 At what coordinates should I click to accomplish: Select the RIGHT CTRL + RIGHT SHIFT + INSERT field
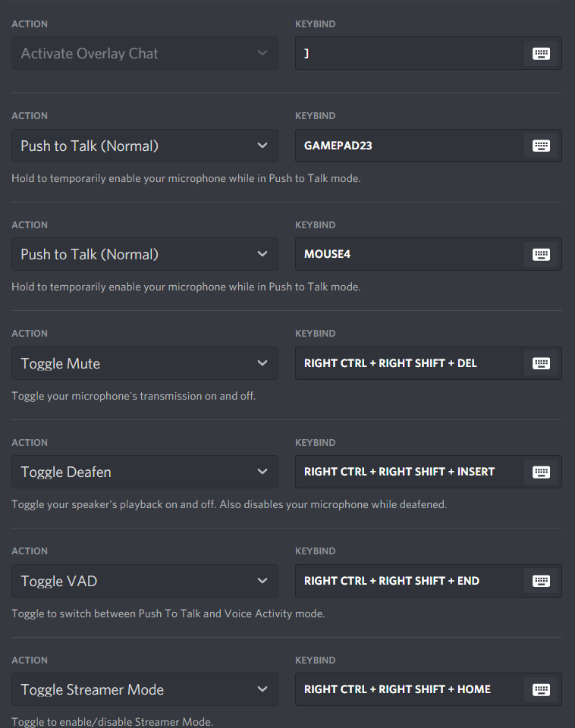click(x=429, y=472)
